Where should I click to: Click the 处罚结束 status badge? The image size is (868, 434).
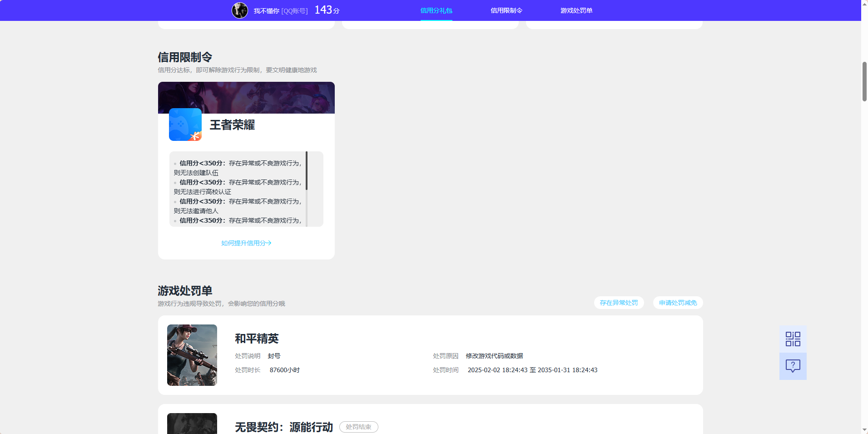click(359, 427)
